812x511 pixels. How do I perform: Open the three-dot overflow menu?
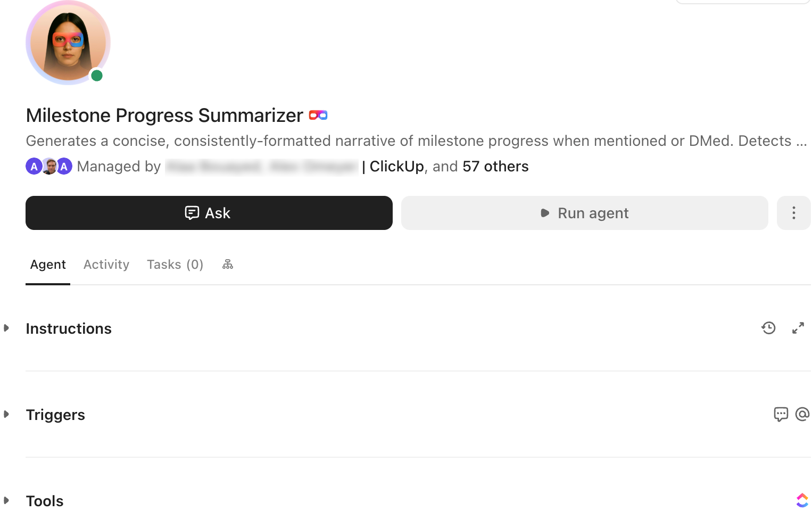(793, 213)
